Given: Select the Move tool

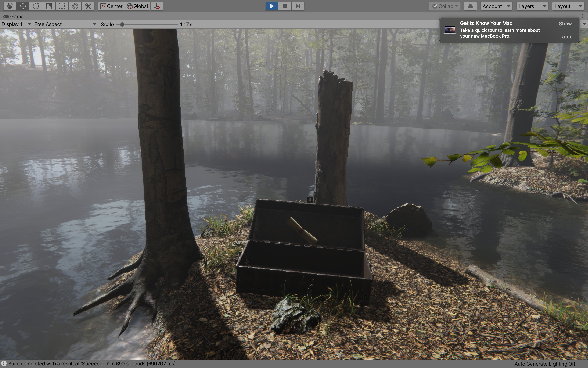Looking at the screenshot, I should [23, 6].
